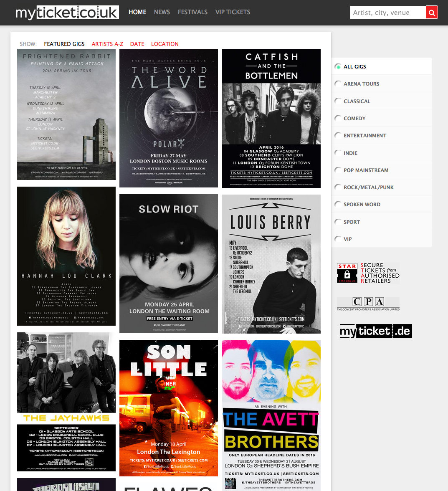Sort gigs by Location

(165, 44)
